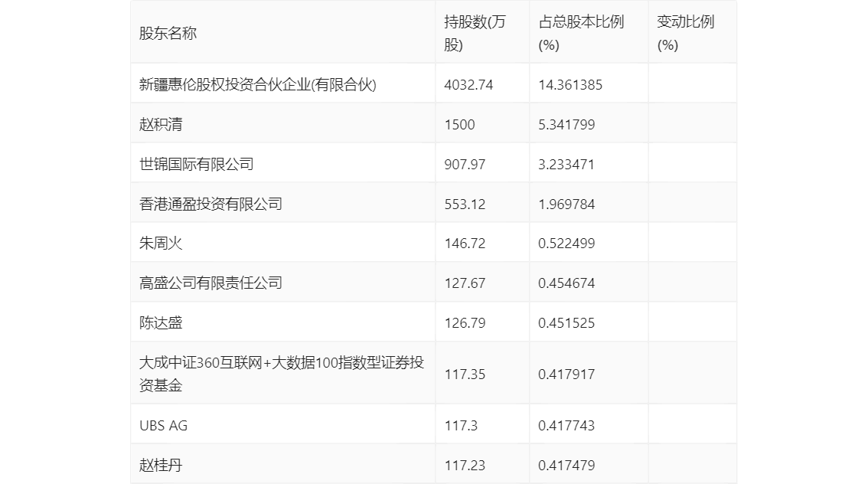Screen dimensions: 868x484
Task: Click holding value 117.3
Action: coord(461,426)
